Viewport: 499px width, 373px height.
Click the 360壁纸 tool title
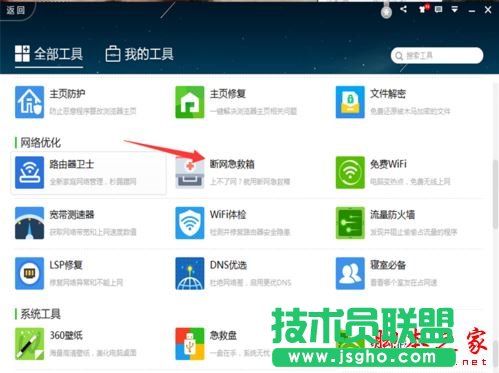66,335
